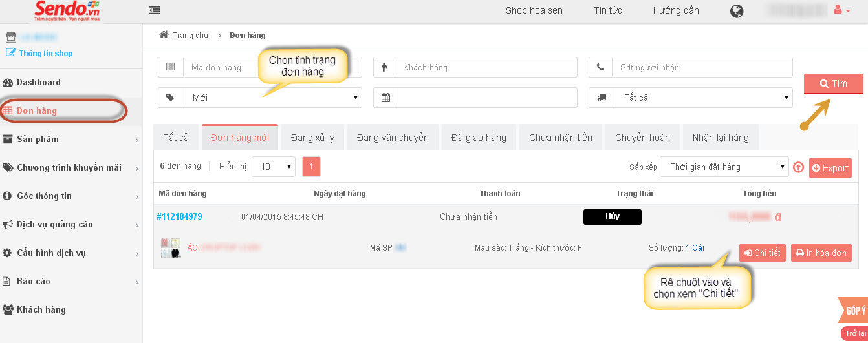Screen dimensions: 868x343
Task: Click the Trở lại button
Action: (x=854, y=334)
